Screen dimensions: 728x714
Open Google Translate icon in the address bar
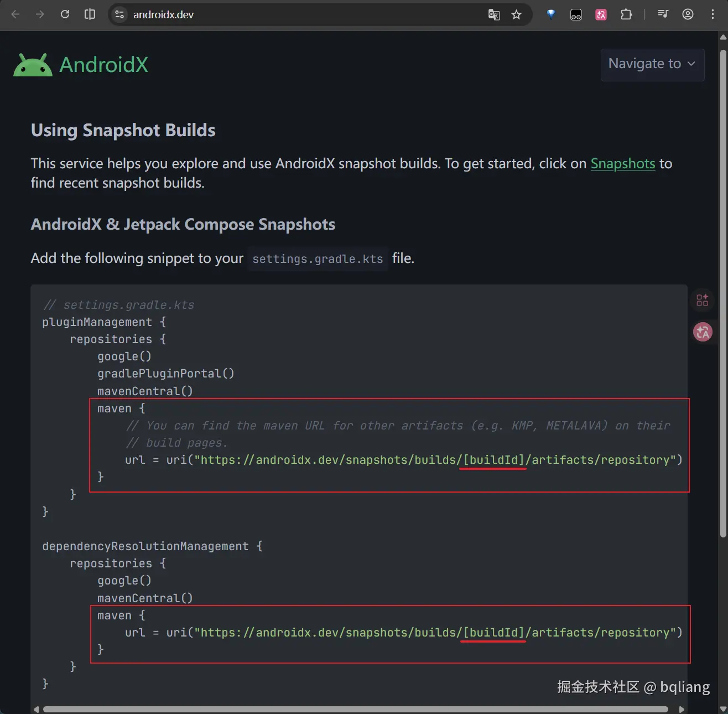coord(494,15)
